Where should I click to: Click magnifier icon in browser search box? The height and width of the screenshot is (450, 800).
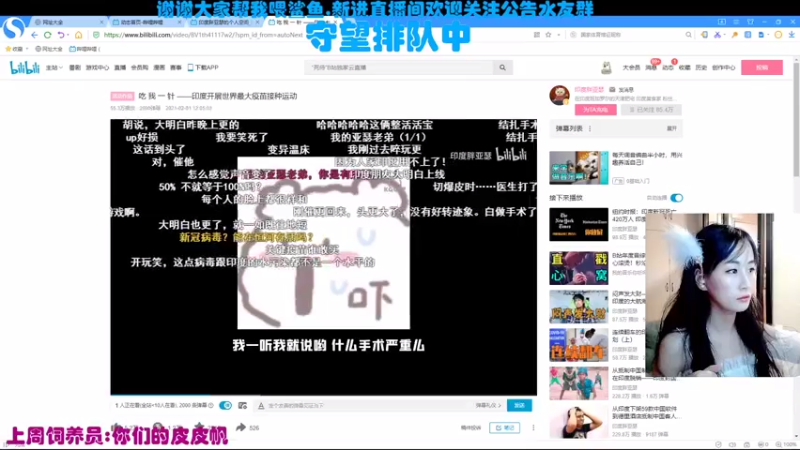pos(688,35)
